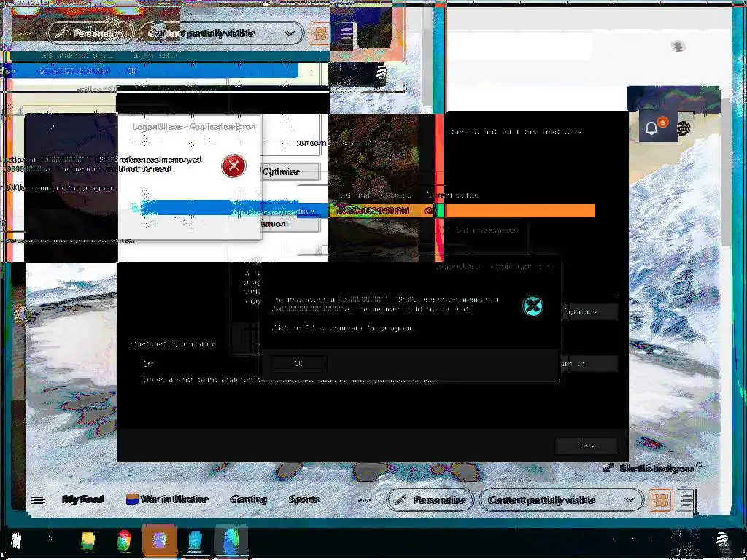Click the page vertical scrollbar
747x560 pixels.
(726, 171)
